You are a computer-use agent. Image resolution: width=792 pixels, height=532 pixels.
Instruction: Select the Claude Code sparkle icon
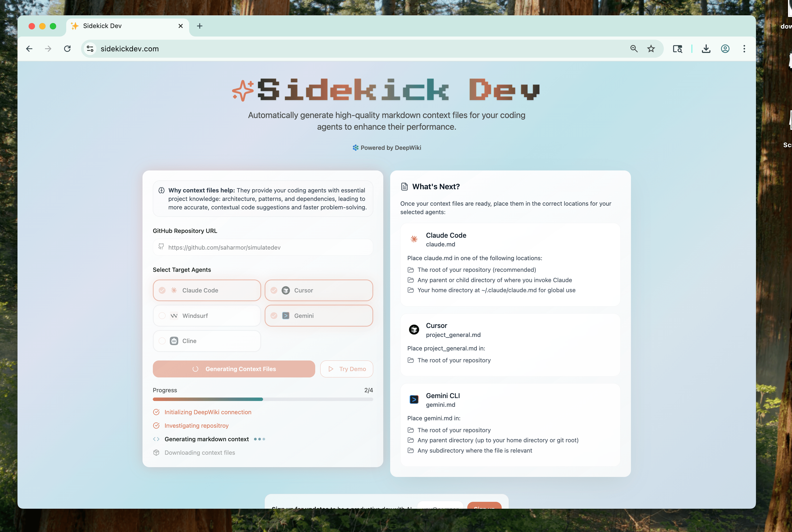(174, 290)
